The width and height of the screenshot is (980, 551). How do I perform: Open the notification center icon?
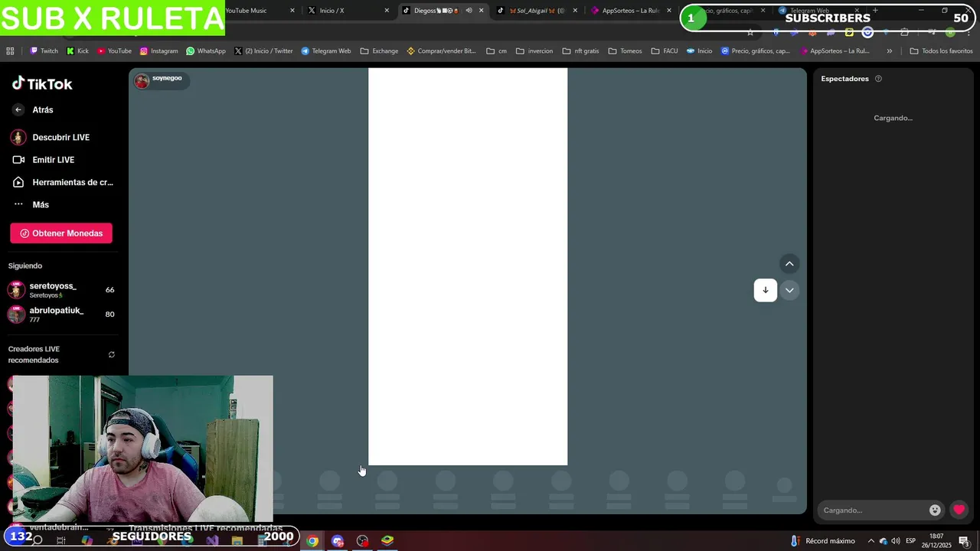coord(965,541)
